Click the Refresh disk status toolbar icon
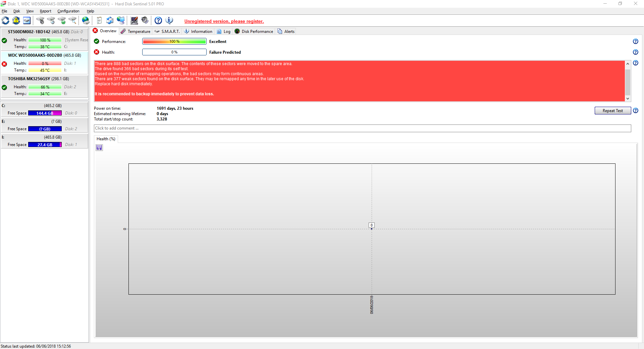The image size is (644, 349). coord(5,21)
